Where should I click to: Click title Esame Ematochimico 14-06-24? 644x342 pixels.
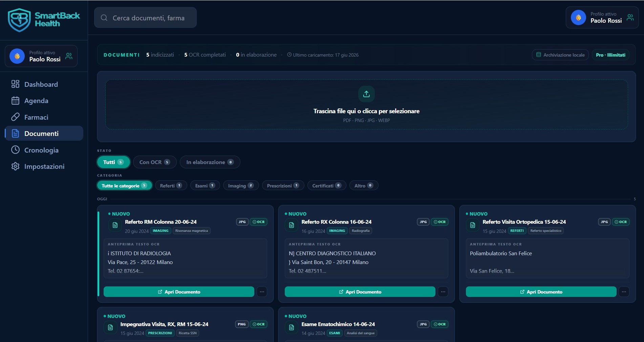click(x=338, y=324)
